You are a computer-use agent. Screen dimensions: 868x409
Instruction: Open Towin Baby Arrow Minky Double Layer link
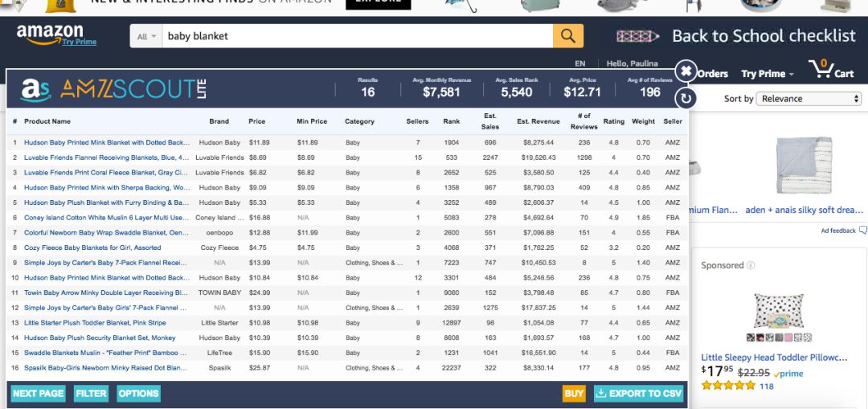tap(106, 292)
